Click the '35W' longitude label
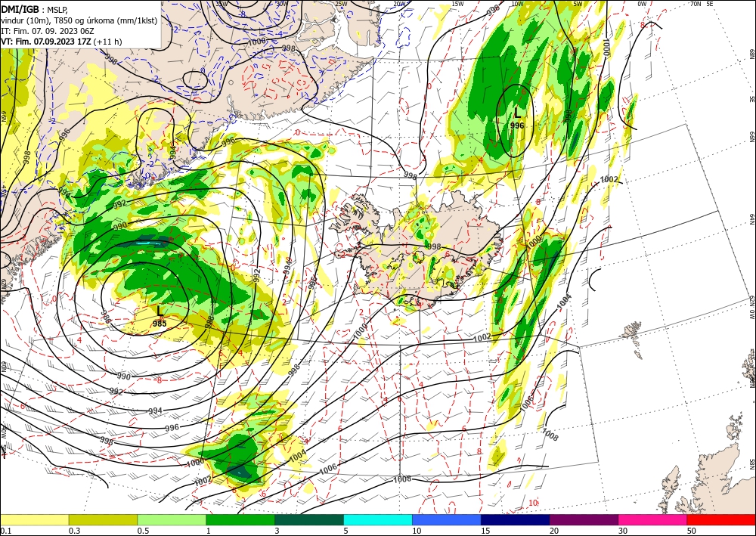 [221, 4]
